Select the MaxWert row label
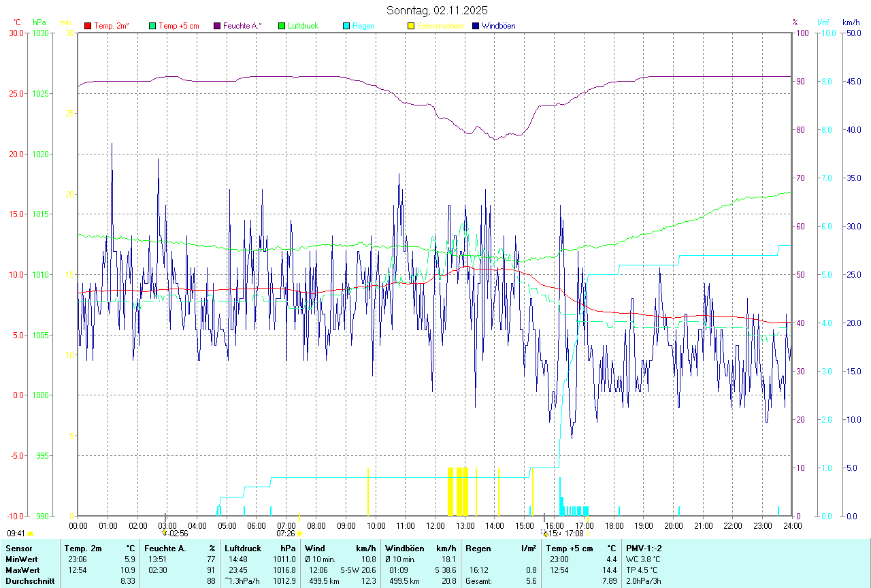Screen dimensions: 871x588 [x=22, y=570]
